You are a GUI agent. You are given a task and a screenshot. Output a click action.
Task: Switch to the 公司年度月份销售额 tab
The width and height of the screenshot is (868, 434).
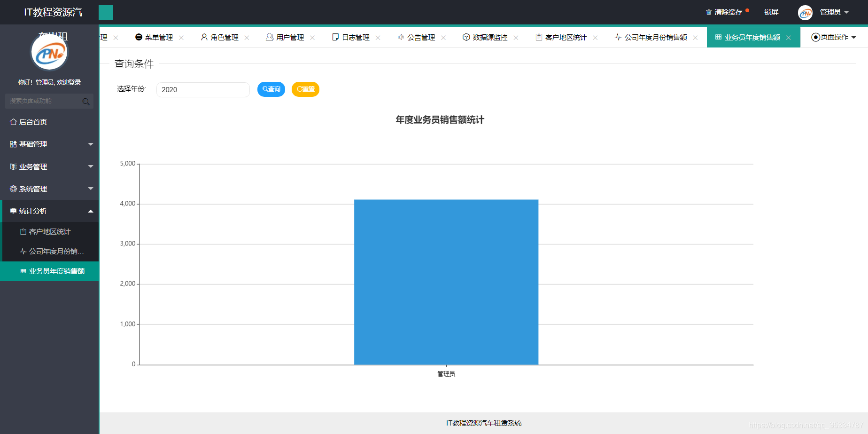pos(656,37)
